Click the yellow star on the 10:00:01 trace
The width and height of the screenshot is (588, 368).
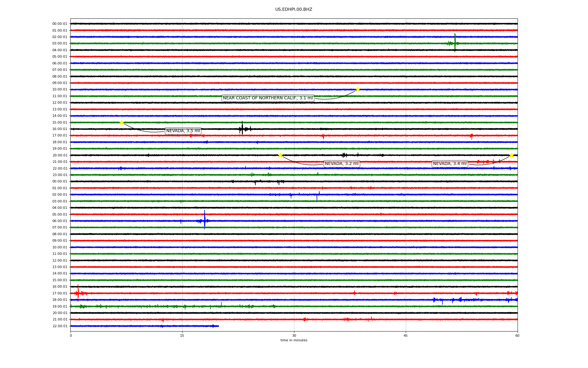coord(358,89)
